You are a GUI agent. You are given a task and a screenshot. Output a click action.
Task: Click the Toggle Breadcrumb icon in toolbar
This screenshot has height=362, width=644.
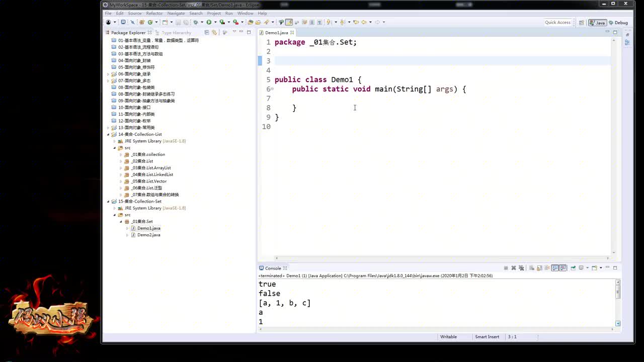[281, 22]
